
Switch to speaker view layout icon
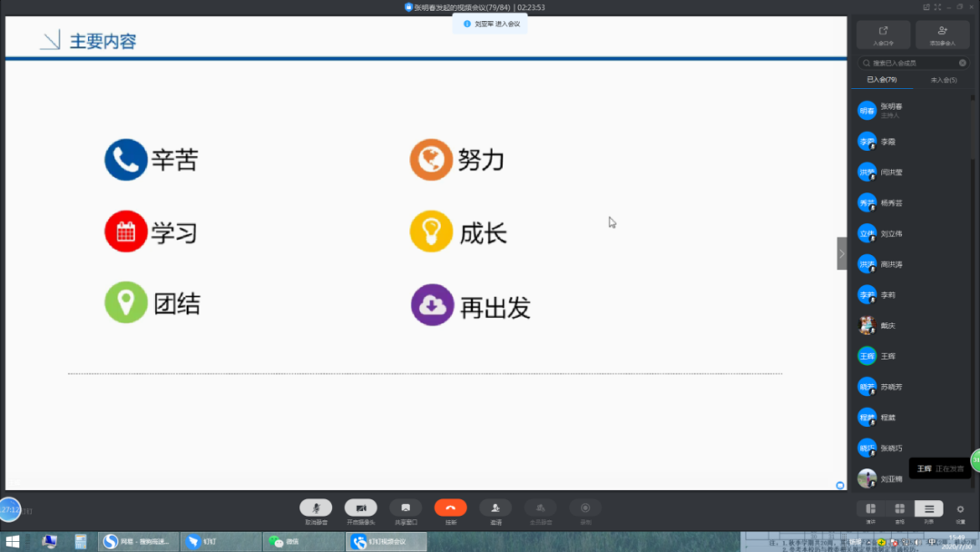click(x=870, y=509)
